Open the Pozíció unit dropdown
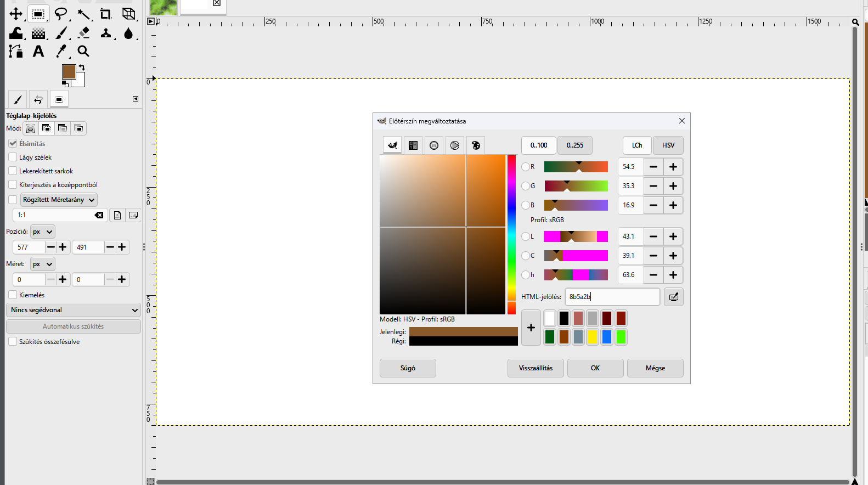This screenshot has width=868, height=485. (42, 232)
